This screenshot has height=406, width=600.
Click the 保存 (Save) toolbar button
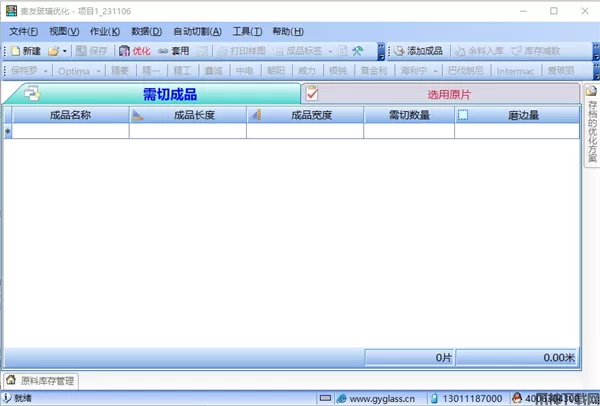coord(91,51)
